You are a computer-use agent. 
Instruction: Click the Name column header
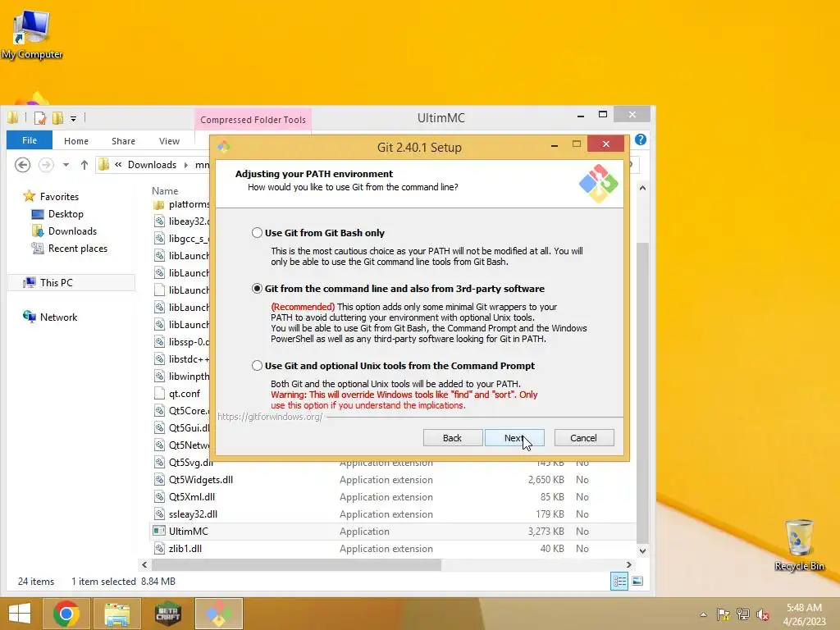coord(164,190)
